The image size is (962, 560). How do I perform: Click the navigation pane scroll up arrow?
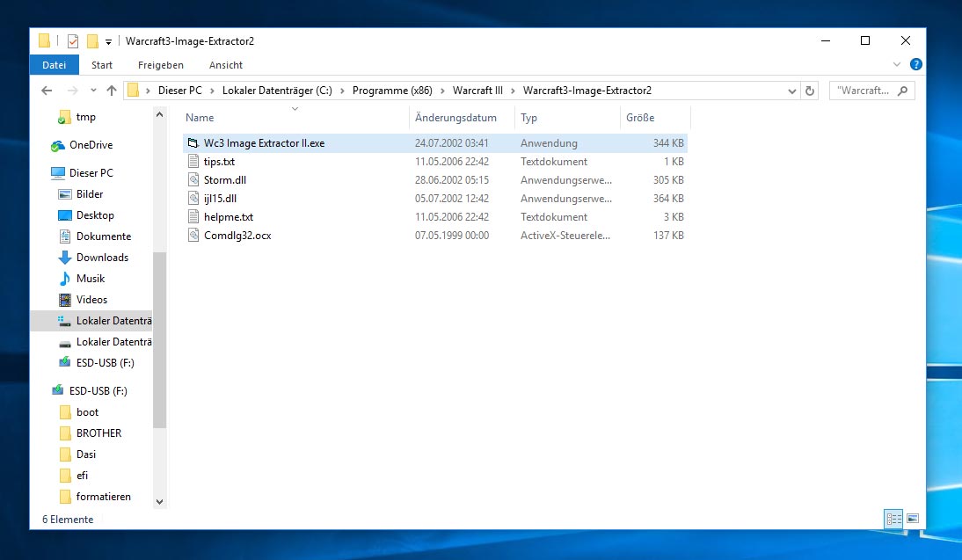pyautogui.click(x=159, y=114)
